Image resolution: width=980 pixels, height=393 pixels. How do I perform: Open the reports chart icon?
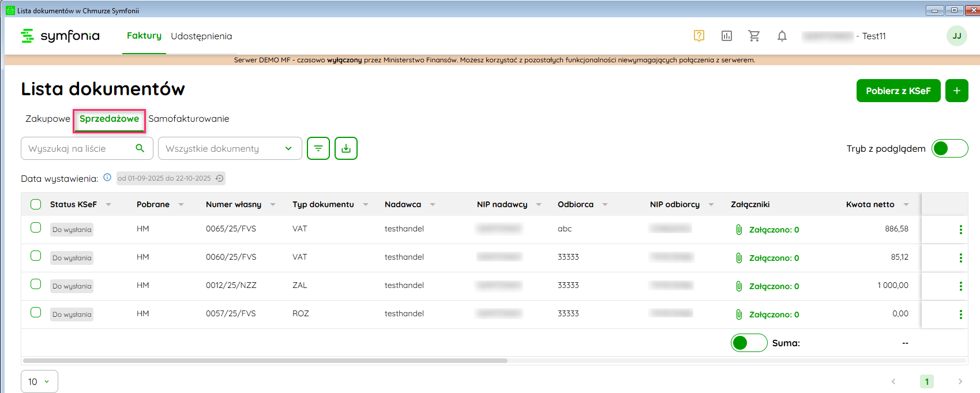click(x=726, y=36)
